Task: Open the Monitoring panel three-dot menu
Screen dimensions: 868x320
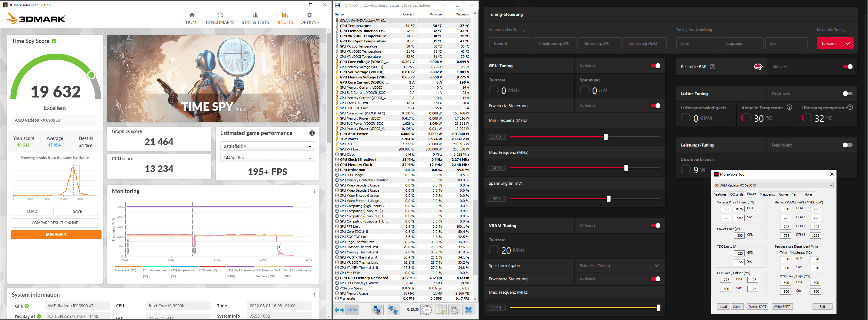Action: tap(314, 191)
